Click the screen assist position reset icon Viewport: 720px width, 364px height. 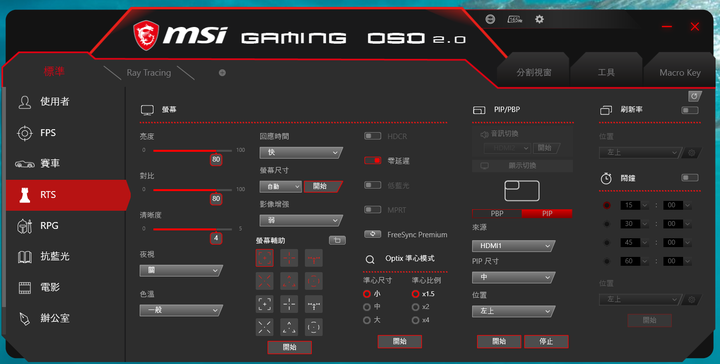click(338, 240)
